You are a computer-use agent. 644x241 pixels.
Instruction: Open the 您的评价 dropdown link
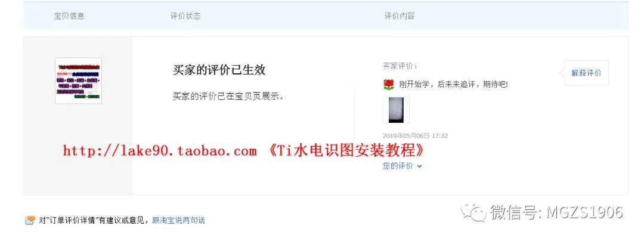(x=398, y=166)
